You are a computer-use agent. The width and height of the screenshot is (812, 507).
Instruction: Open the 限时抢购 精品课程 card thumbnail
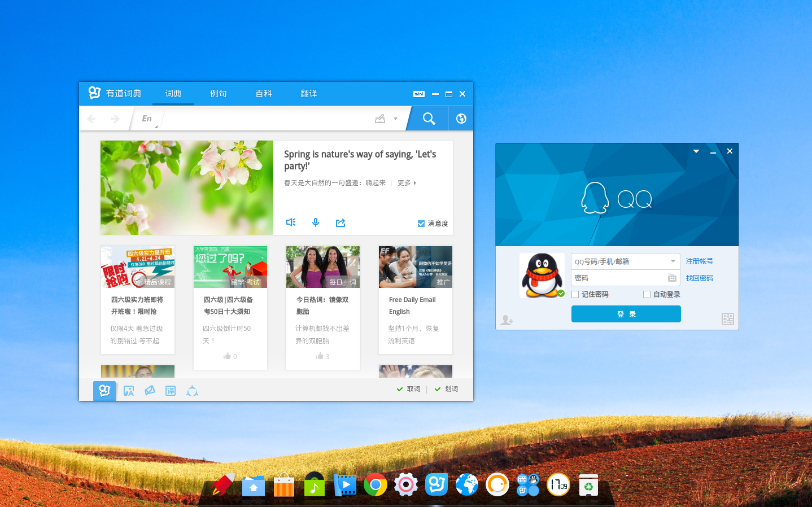tap(138, 267)
